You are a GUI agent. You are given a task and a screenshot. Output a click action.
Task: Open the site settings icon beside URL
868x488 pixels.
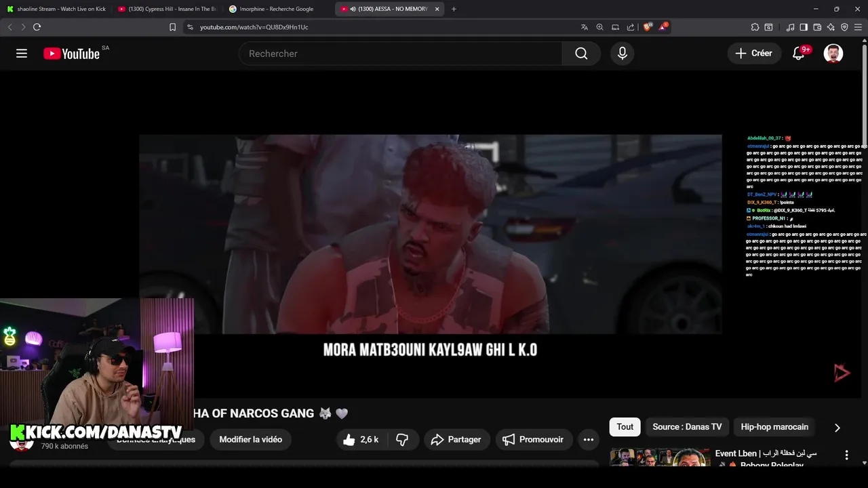point(190,27)
